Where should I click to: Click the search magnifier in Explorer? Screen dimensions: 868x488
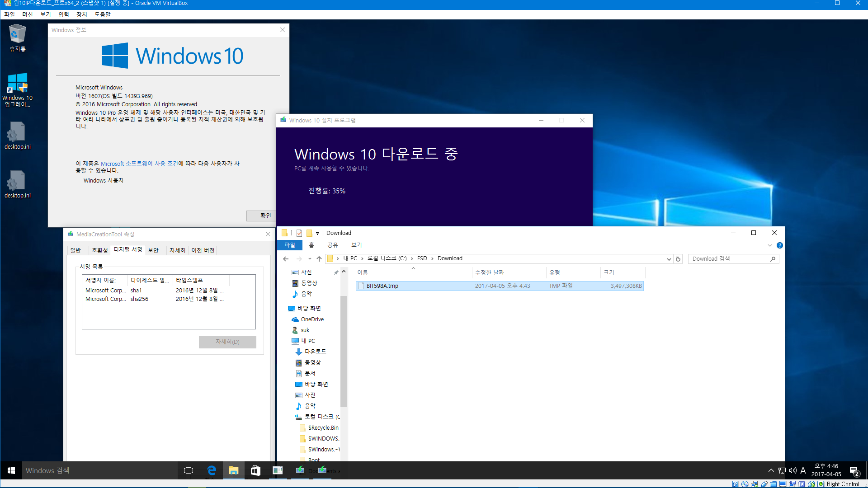[773, 259]
